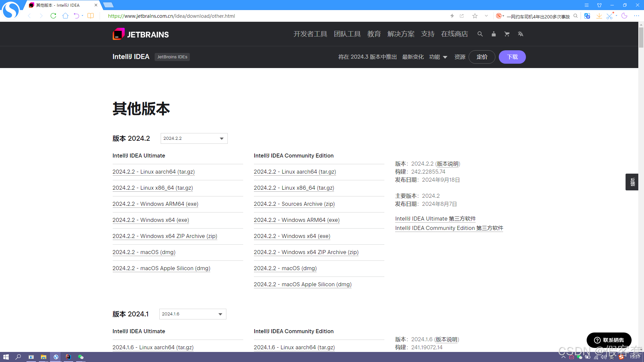Click the undo closed tab icon
Screen dimensions: 644x362
pos(76,16)
